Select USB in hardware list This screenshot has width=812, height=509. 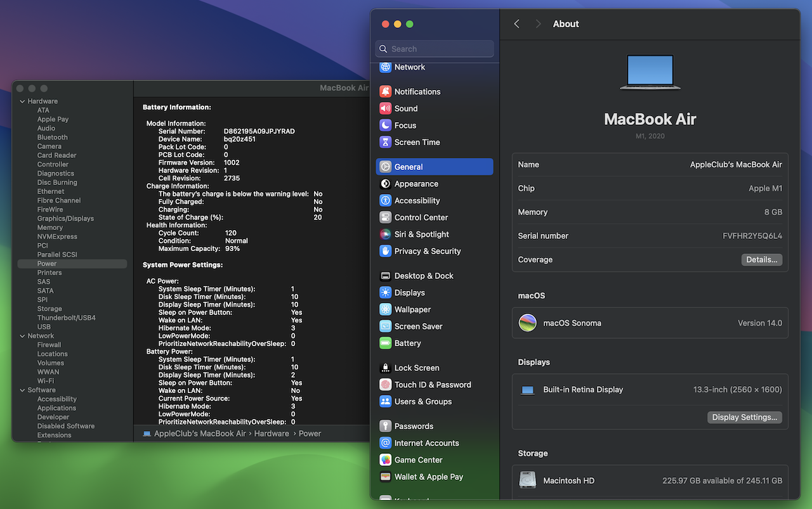point(44,327)
